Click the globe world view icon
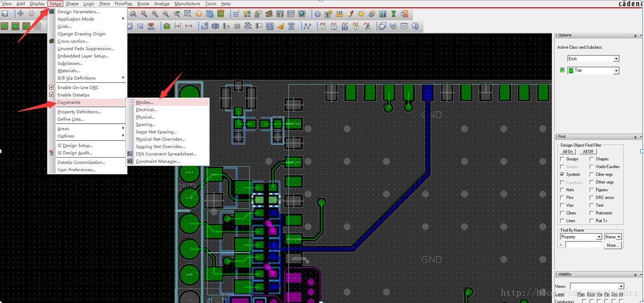 coord(301,14)
